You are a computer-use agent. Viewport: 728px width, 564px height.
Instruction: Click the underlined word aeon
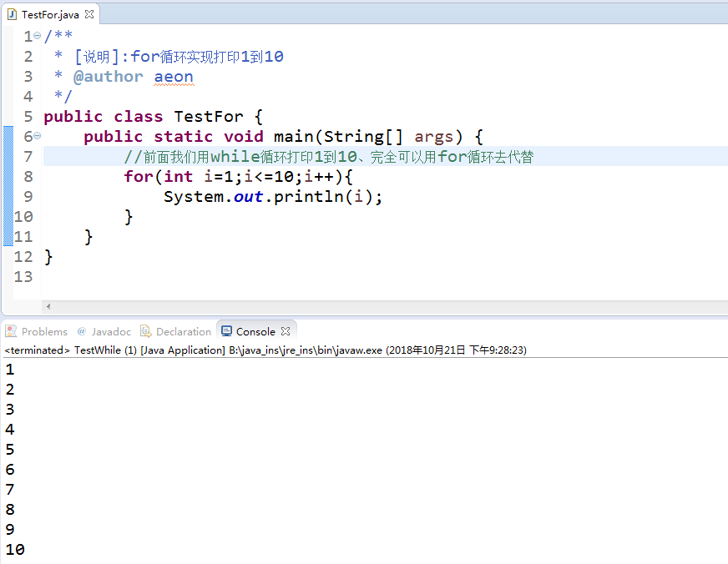click(174, 77)
